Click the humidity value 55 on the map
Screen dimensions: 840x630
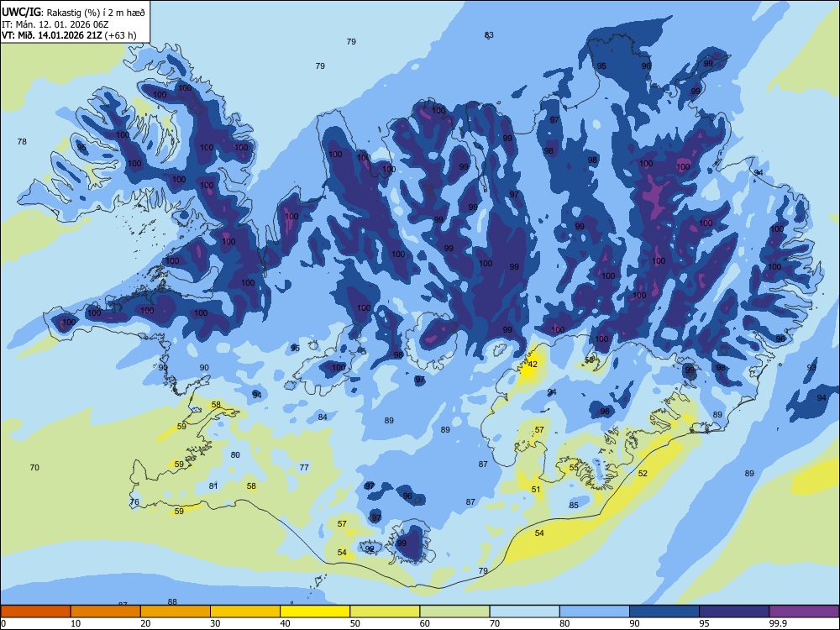574,467
